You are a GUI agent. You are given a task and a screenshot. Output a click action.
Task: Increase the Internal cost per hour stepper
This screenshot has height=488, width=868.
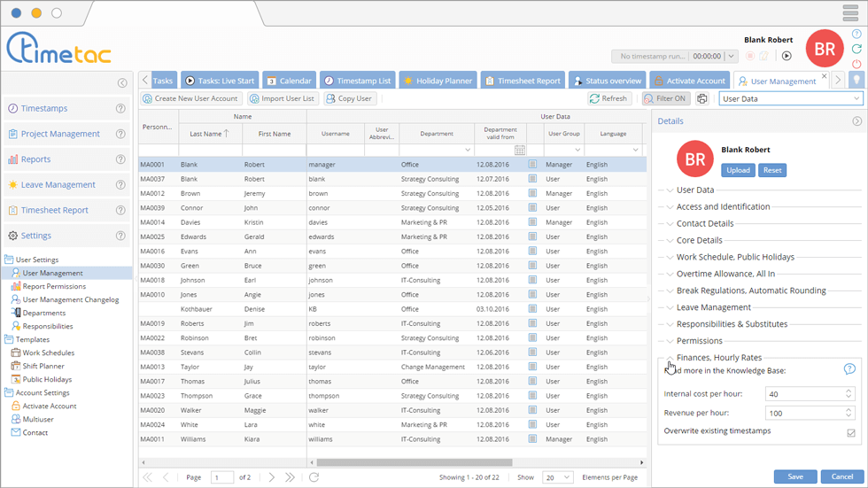[x=849, y=390]
